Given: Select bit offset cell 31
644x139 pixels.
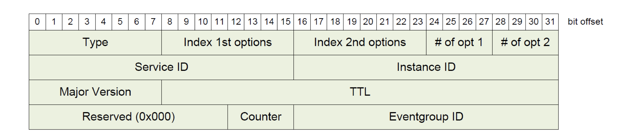Looking at the screenshot, I should (550, 22).
